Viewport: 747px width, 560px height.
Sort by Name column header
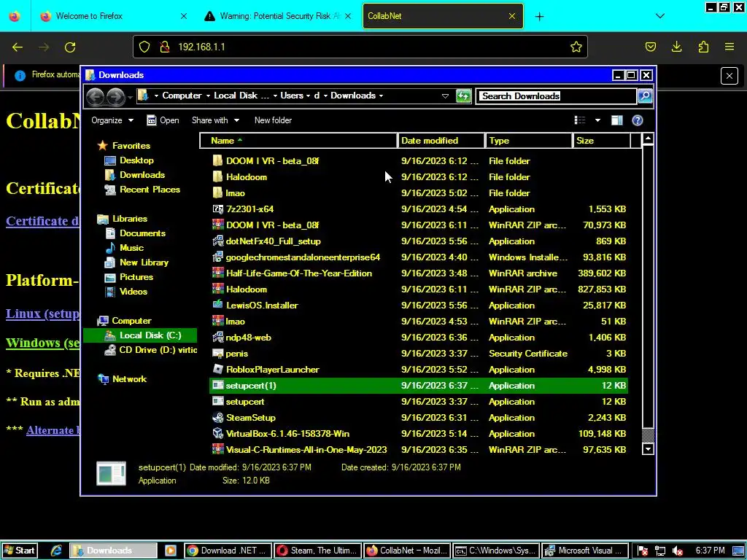298,141
